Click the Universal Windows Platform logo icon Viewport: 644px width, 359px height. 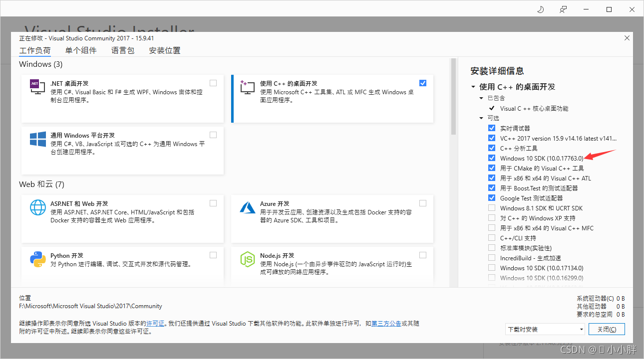[x=38, y=139]
